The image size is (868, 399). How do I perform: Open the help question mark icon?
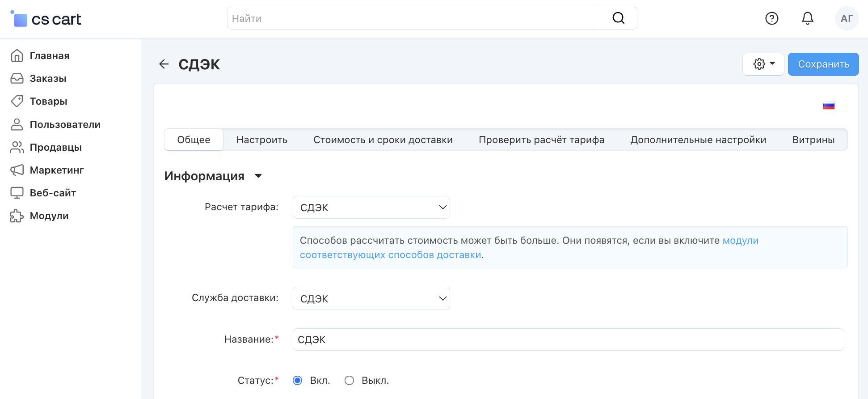771,18
